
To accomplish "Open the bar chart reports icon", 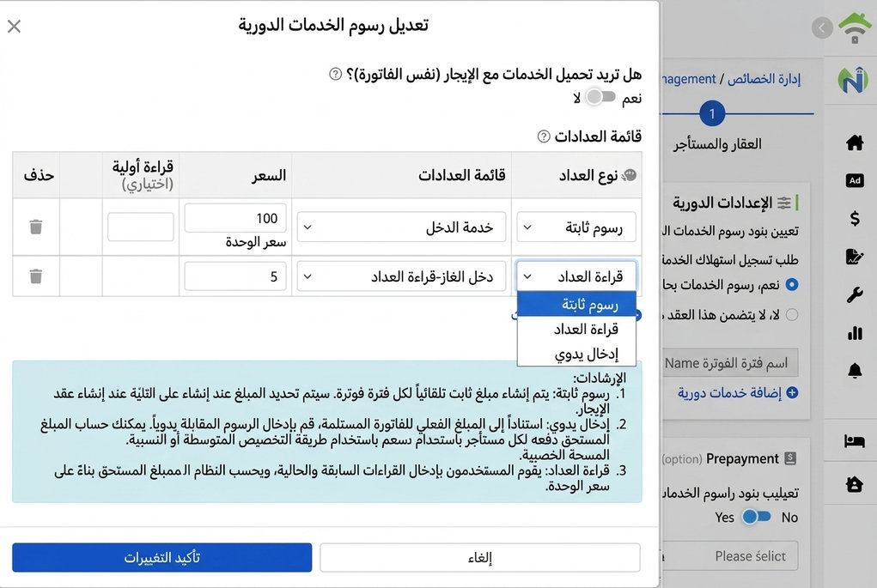I will pyautogui.click(x=854, y=333).
